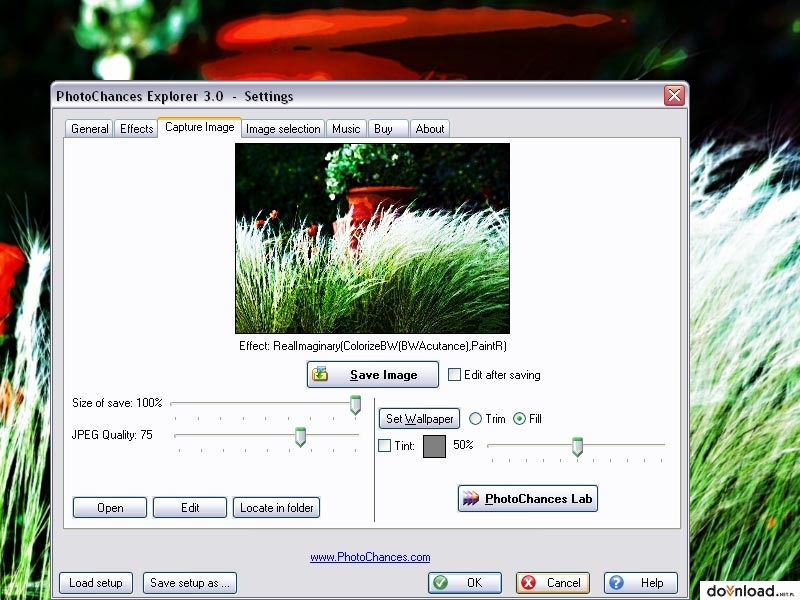This screenshot has width=800, height=600.
Task: Enable the Edit after saving checkbox
Action: (454, 375)
